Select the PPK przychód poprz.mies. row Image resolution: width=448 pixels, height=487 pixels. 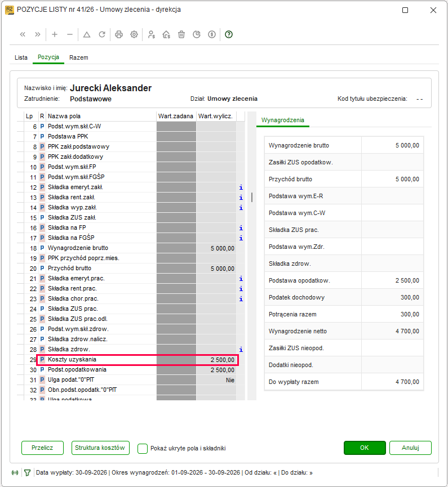coord(131,258)
